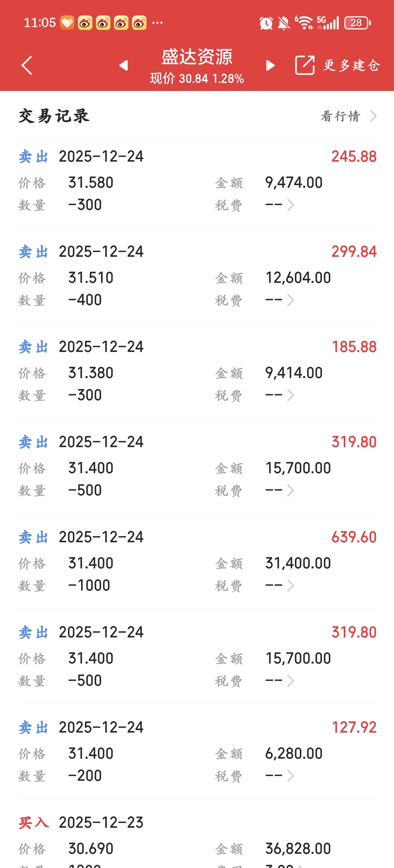Image resolution: width=394 pixels, height=868 pixels.
Task: Select the 185.88 profit sell record
Action: click(197, 371)
